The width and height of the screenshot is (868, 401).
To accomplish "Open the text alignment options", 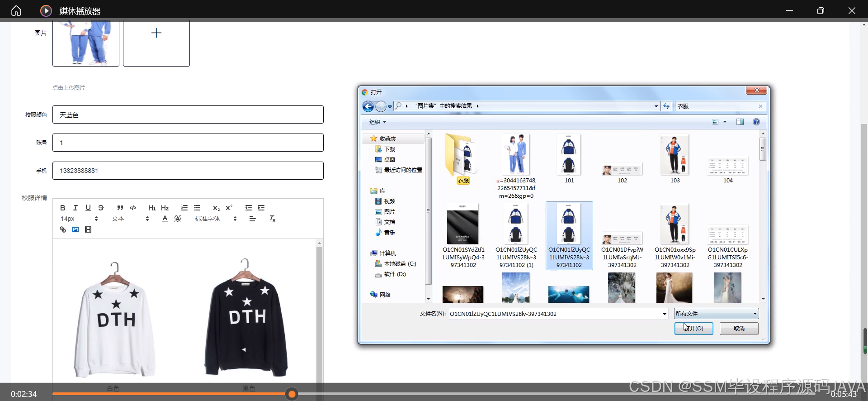I will pos(253,219).
